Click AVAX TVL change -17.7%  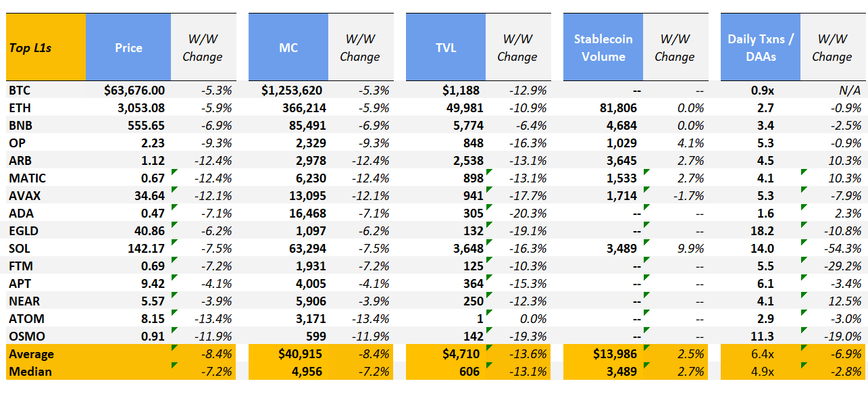tap(530, 195)
